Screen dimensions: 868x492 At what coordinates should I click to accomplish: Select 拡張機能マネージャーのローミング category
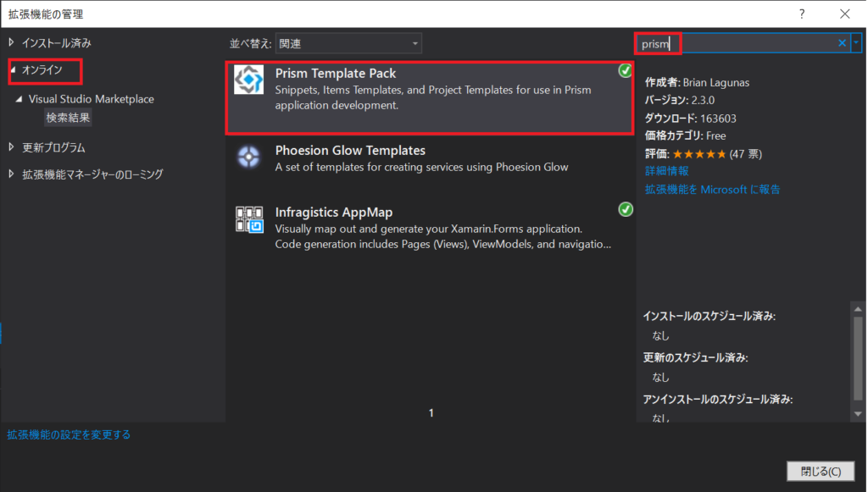click(92, 174)
